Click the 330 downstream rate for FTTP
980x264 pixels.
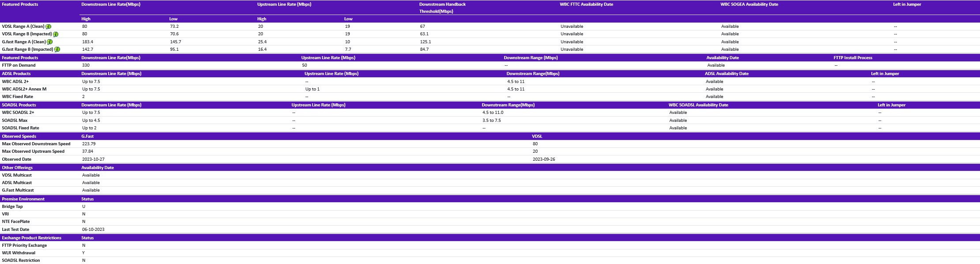coord(86,65)
